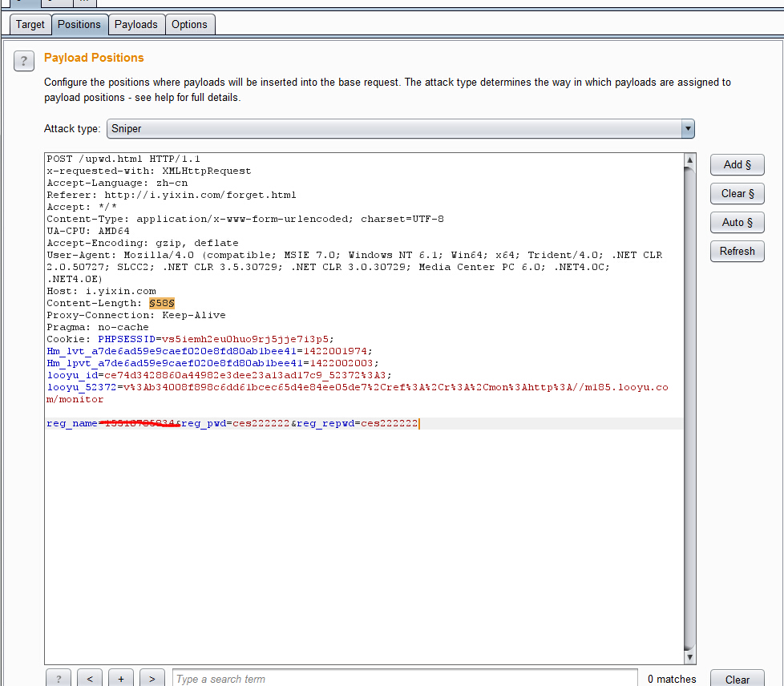Click the Host: i.yixin.com line

pos(102,291)
